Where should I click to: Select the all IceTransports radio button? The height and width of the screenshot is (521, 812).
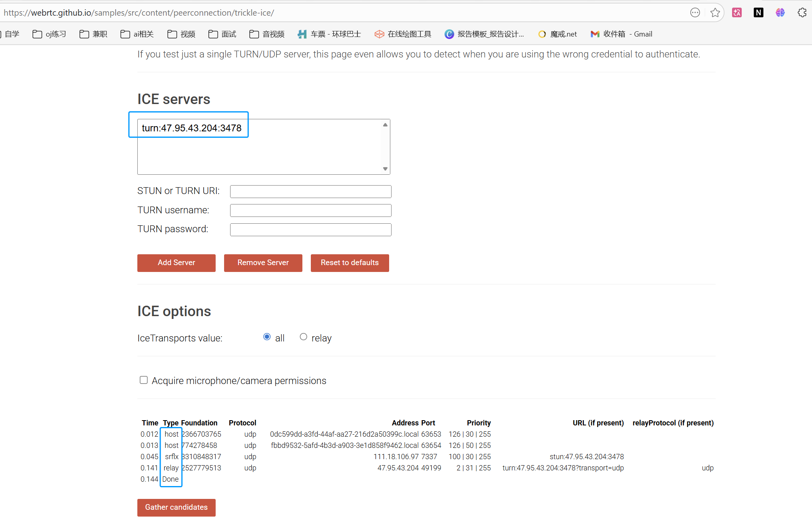pyautogui.click(x=267, y=337)
